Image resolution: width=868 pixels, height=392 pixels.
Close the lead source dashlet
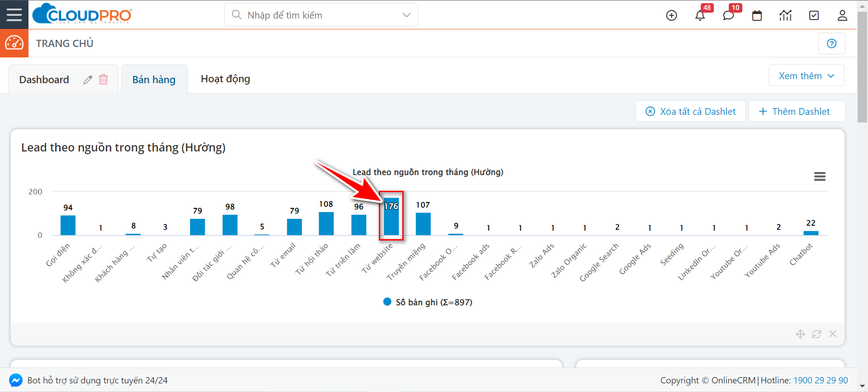(833, 334)
